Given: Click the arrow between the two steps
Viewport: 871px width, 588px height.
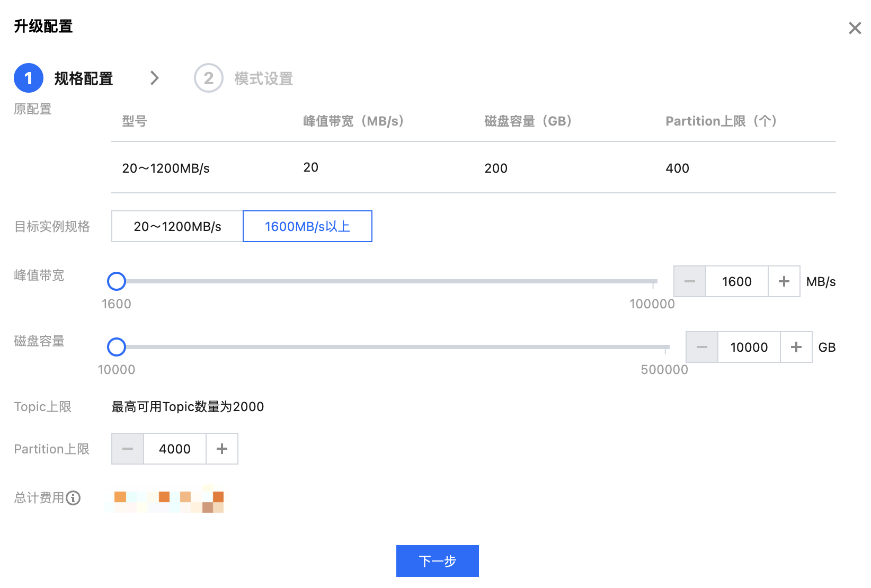Looking at the screenshot, I should [x=154, y=77].
